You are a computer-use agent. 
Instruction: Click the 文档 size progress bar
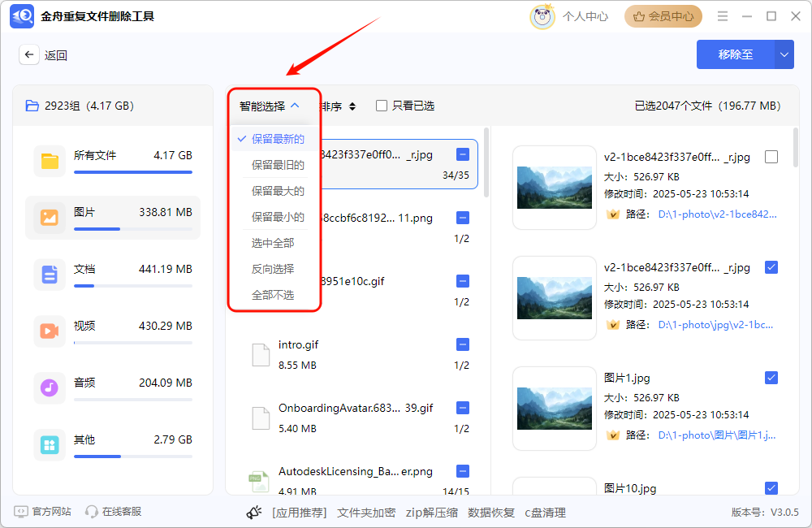coord(133,285)
